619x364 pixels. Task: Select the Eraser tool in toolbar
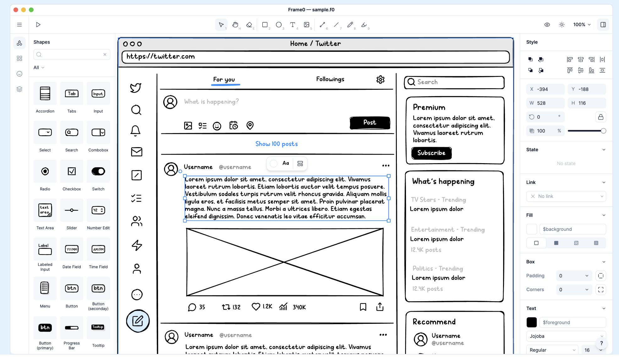(x=249, y=25)
